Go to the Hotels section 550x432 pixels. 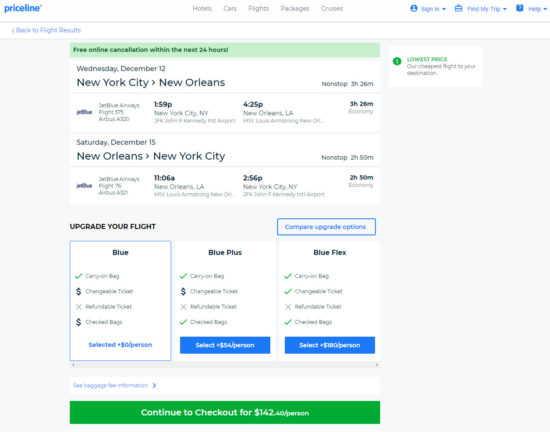pos(202,8)
